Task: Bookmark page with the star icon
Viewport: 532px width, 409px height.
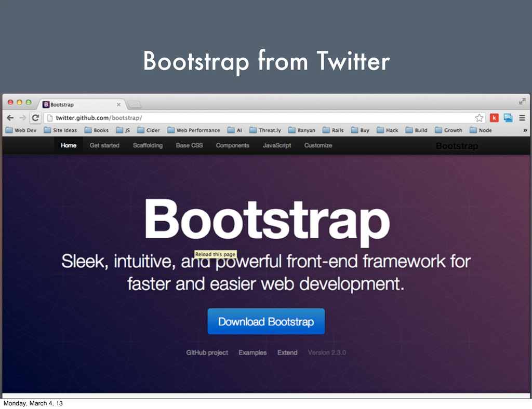Action: pos(479,118)
